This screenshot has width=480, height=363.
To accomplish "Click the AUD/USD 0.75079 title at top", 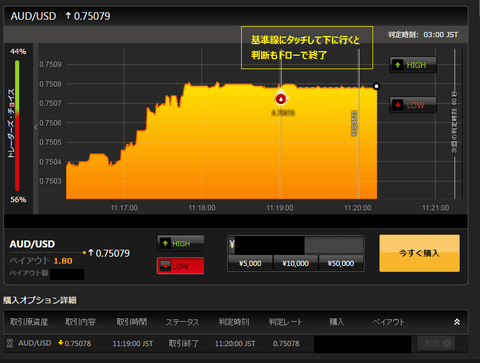I will pos(60,16).
